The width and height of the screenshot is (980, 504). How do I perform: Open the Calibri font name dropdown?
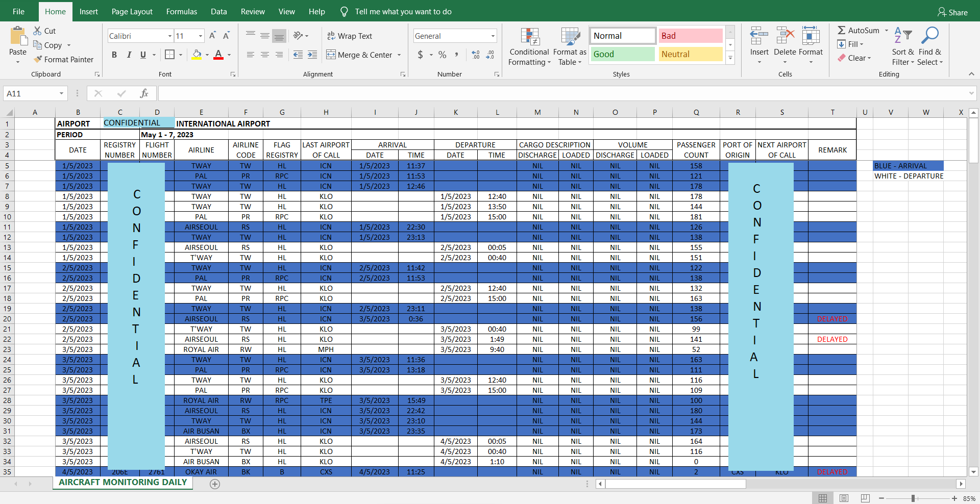[x=170, y=36]
